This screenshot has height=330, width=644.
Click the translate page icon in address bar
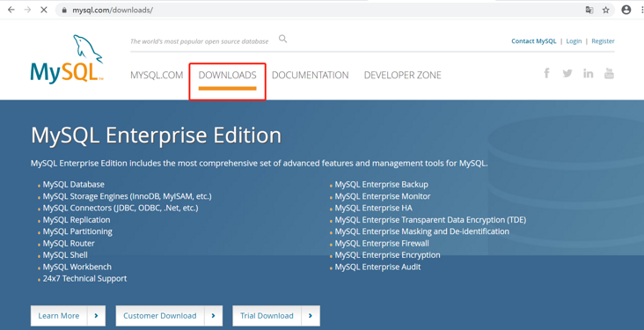pyautogui.click(x=589, y=11)
